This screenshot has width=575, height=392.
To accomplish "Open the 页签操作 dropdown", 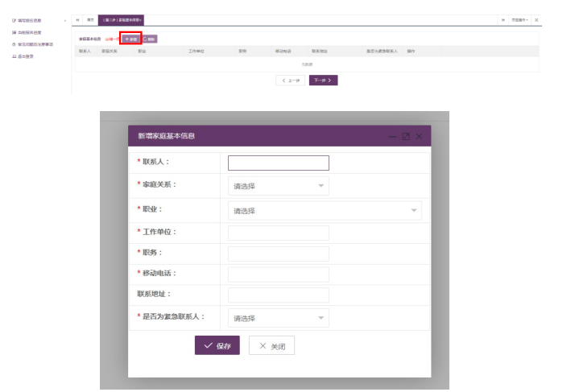I will (520, 19).
